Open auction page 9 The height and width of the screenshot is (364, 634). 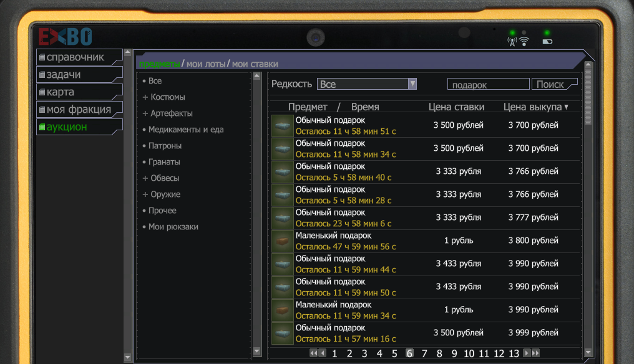(454, 354)
